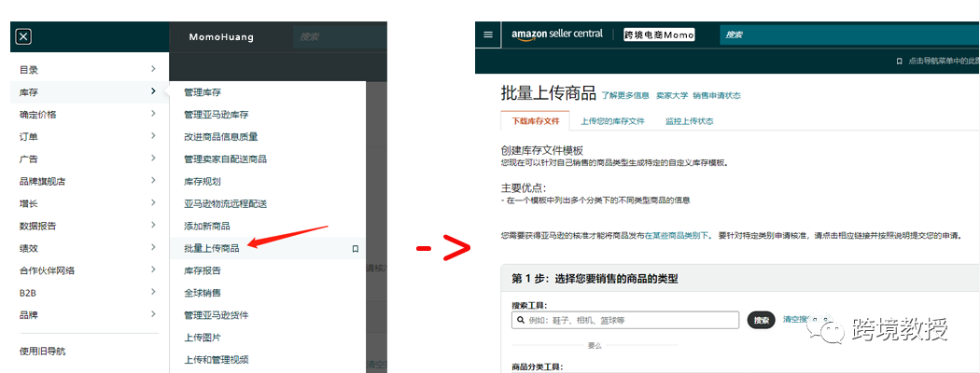The width and height of the screenshot is (980, 373).
Task: Expand the 合作伙伴网络 menu chevron
Action: tap(153, 269)
